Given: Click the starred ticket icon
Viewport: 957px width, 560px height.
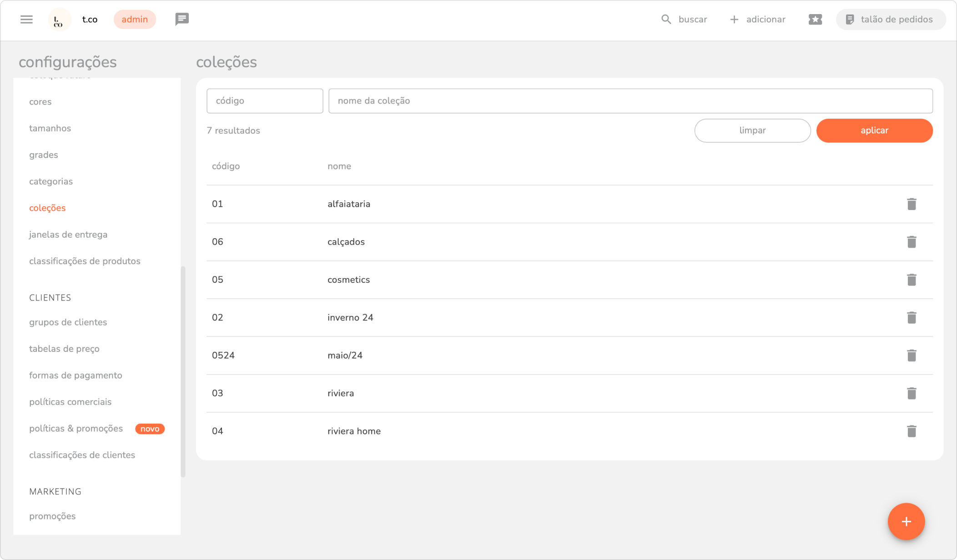Looking at the screenshot, I should 815,20.
